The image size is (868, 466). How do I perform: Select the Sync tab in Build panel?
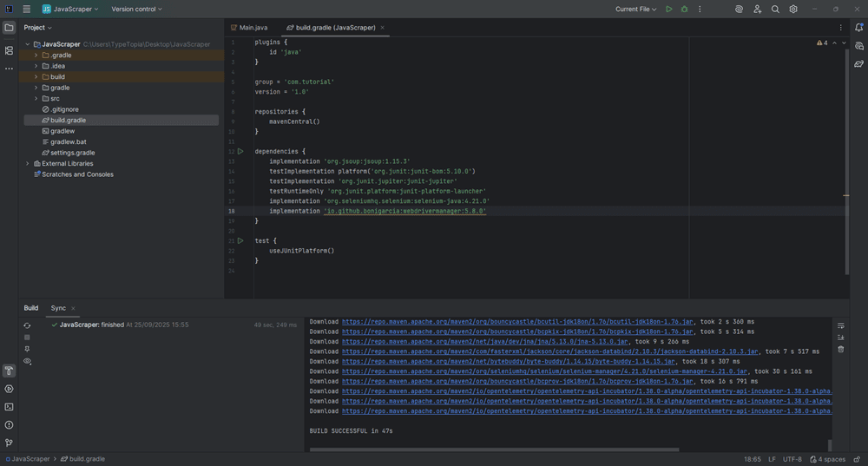(58, 308)
